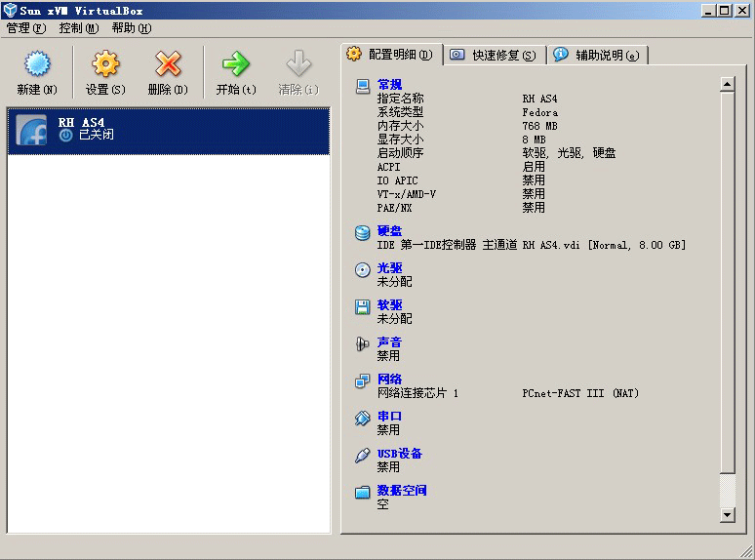Open the 帮助(H) menu

pos(132,28)
